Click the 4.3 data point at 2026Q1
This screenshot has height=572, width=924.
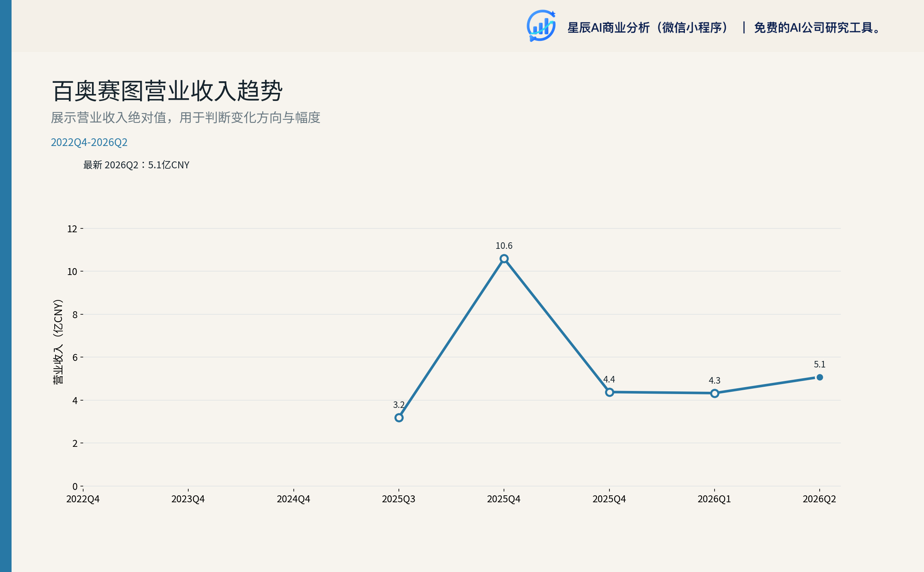[x=715, y=393]
